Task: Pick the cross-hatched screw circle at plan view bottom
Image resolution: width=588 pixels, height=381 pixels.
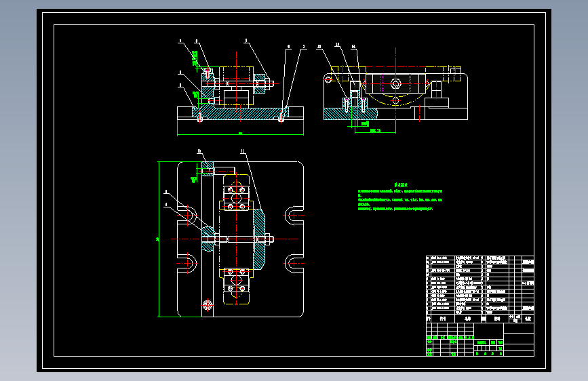Action: tap(208, 304)
